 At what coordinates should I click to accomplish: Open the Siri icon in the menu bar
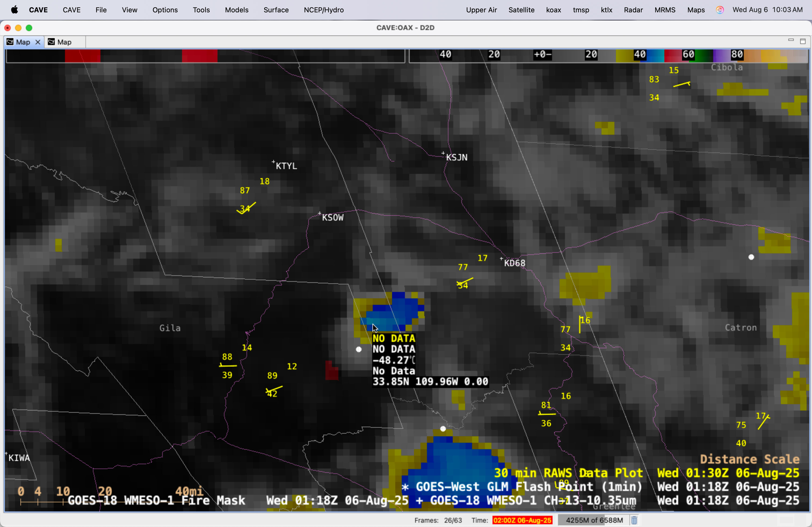(720, 10)
